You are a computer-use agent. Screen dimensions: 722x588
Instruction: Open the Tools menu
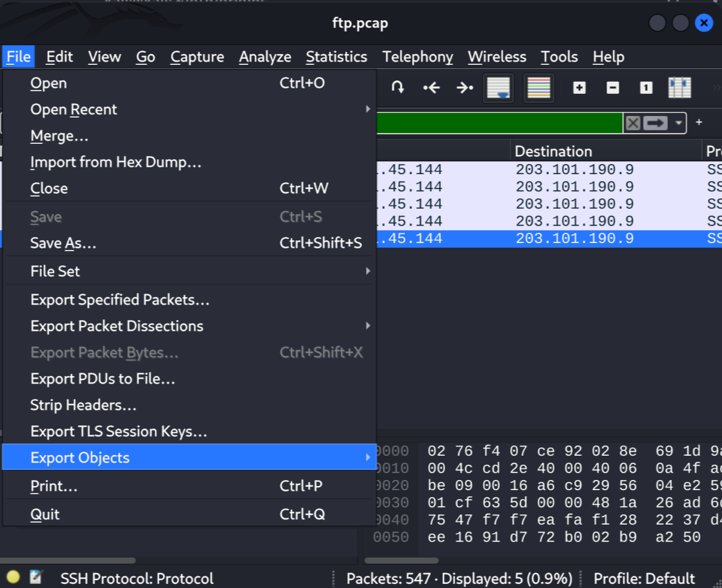coord(559,57)
